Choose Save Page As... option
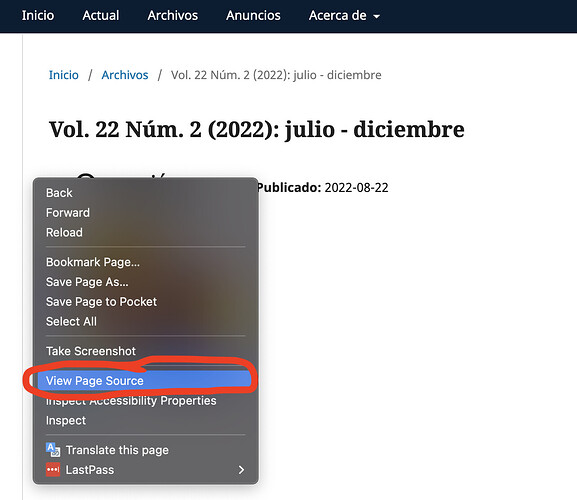Screen dimensions: 577x500 pos(144,282)
